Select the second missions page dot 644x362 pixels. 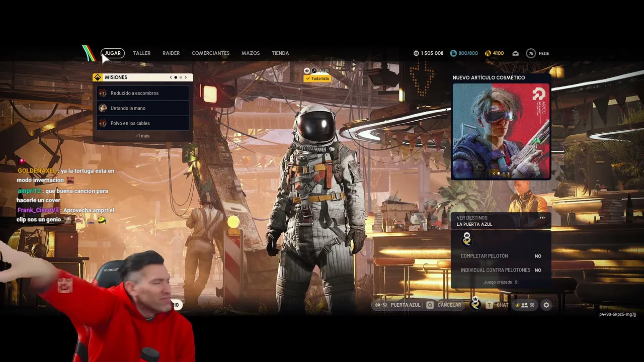[x=181, y=77]
